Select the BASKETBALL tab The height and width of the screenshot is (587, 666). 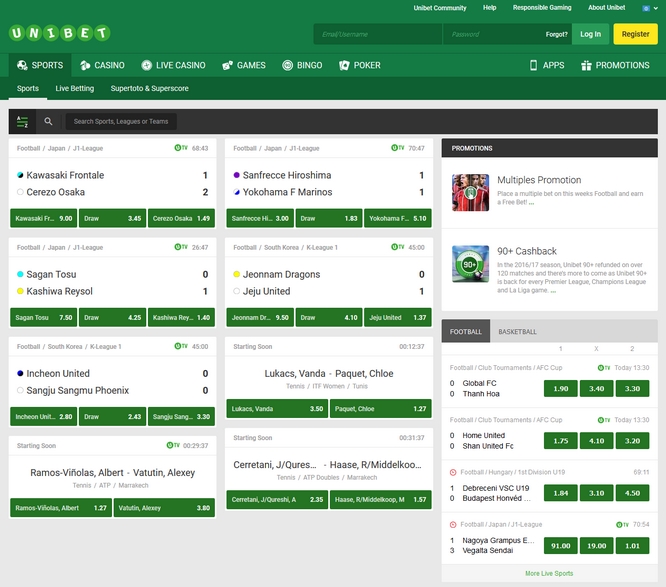coord(517,331)
